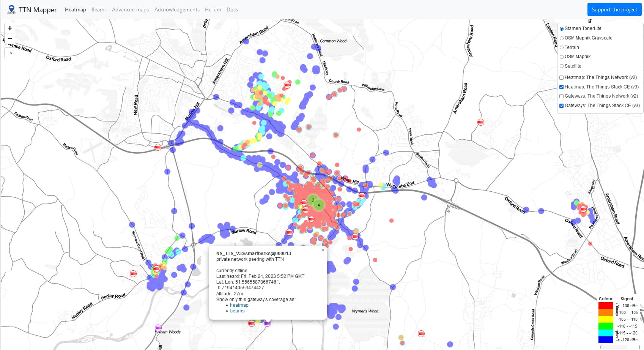Image resolution: width=644 pixels, height=350 pixels.
Task: Click the 'Church Road' map label
Action: (x=339, y=82)
